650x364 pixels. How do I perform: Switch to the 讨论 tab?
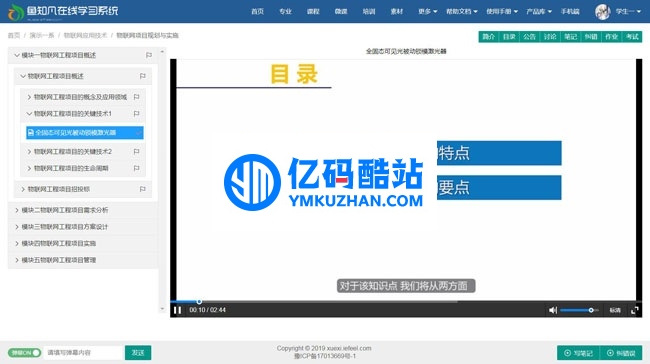tap(550, 37)
